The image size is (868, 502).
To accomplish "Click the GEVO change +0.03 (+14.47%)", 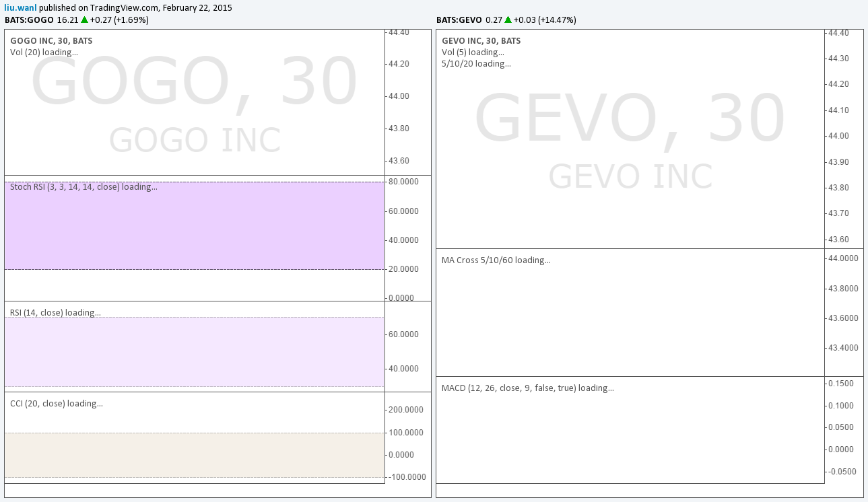I will [545, 20].
